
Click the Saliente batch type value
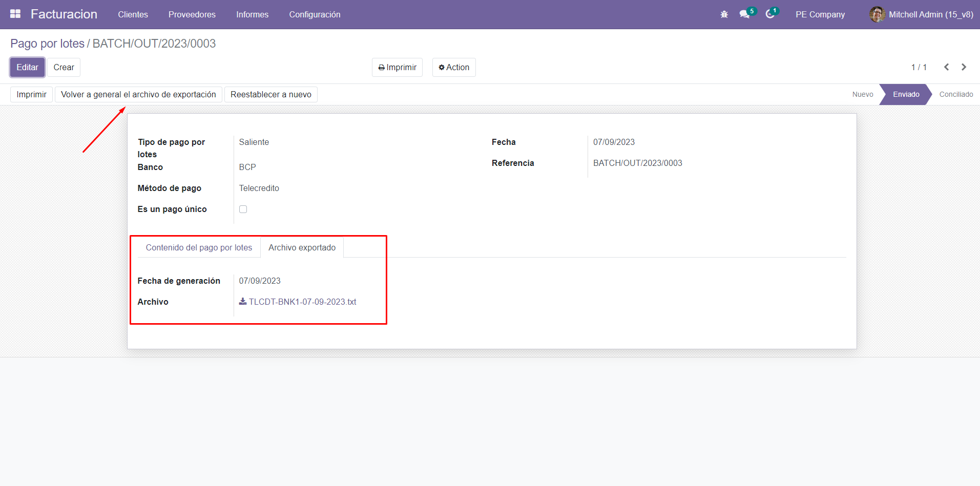tap(254, 142)
